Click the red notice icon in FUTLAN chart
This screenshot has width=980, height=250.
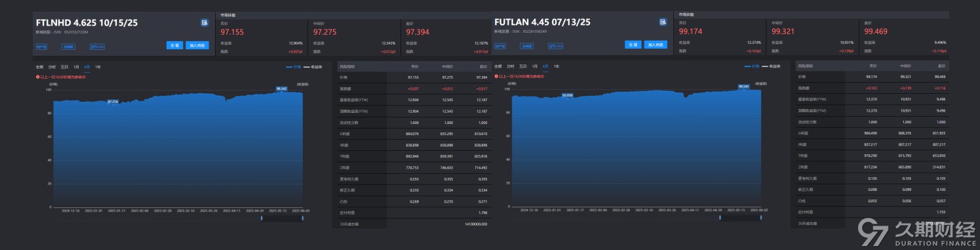[496, 76]
